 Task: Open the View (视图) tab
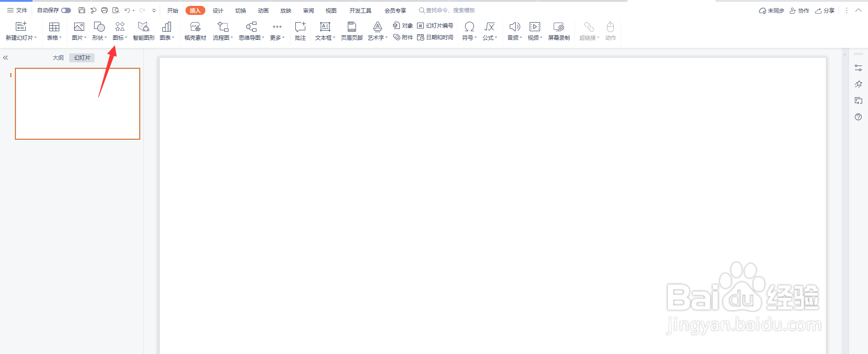point(331,10)
